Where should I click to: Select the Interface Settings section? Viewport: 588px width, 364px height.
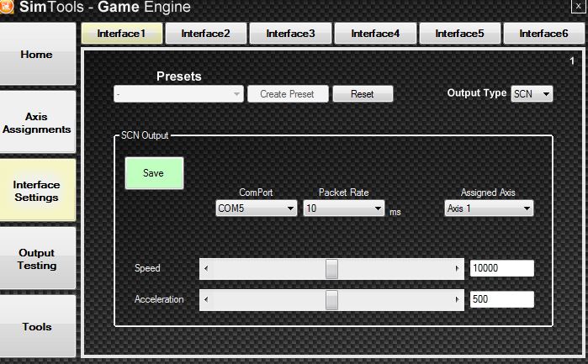pos(37,191)
